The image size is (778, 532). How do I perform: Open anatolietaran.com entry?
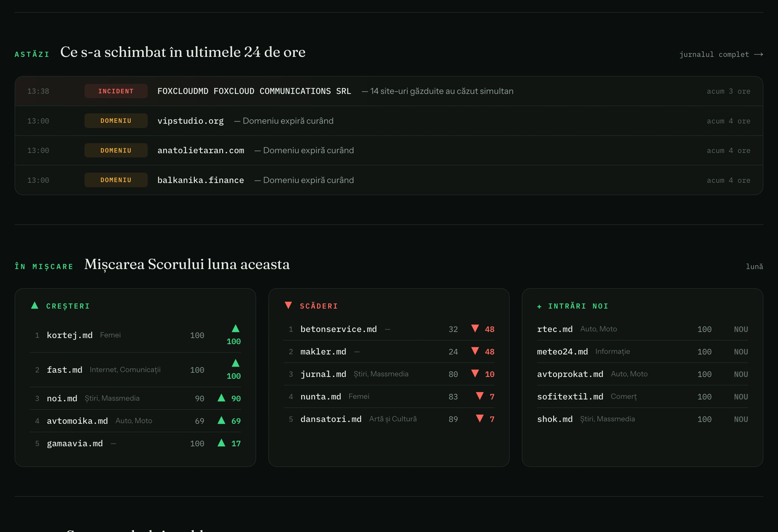201,150
